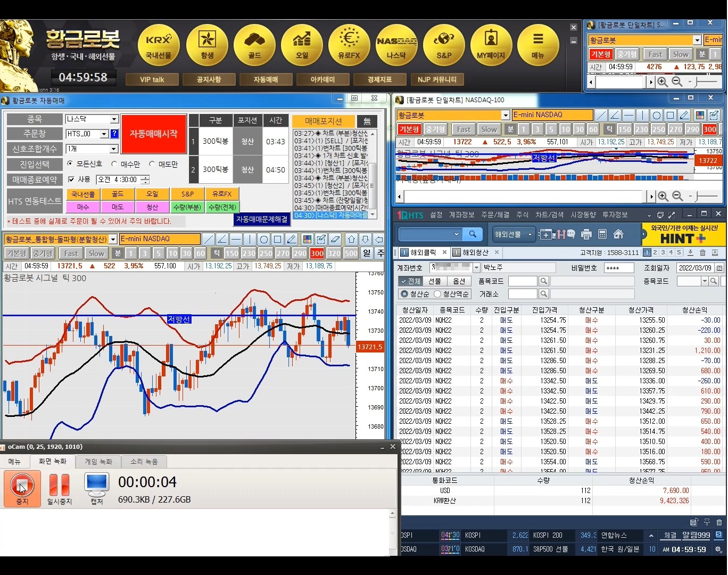
Task: Click up arrow icon in main chart toolbar
Action: click(351, 239)
